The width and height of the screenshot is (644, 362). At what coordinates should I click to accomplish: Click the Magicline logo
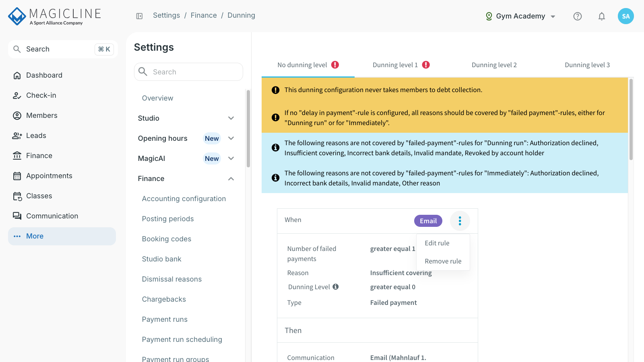[54, 16]
